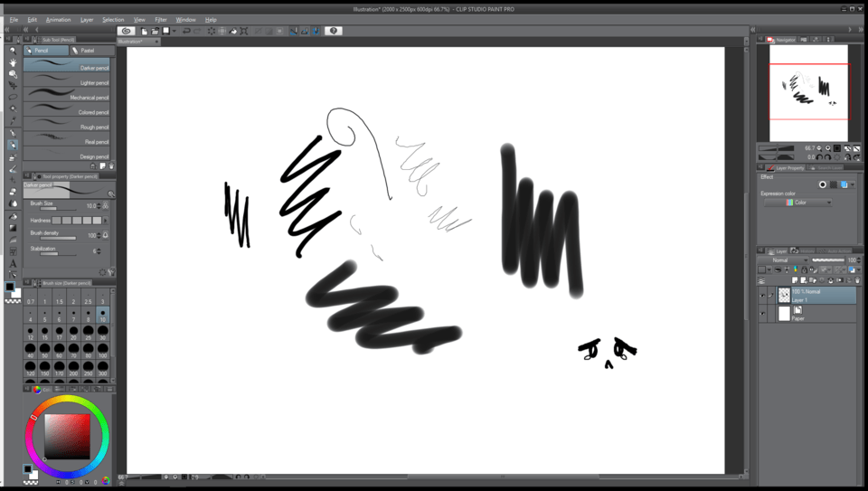Pick brush size preset 25
The height and width of the screenshot is (491, 868).
pos(88,333)
